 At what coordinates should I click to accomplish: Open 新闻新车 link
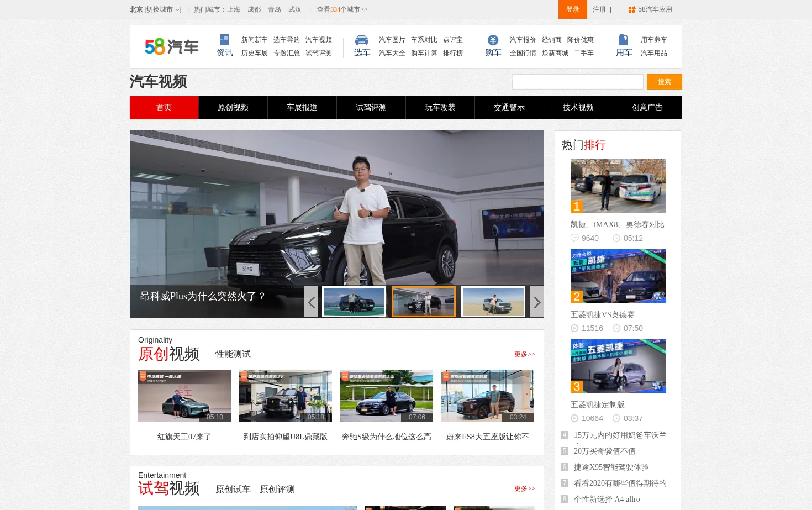tap(255, 40)
